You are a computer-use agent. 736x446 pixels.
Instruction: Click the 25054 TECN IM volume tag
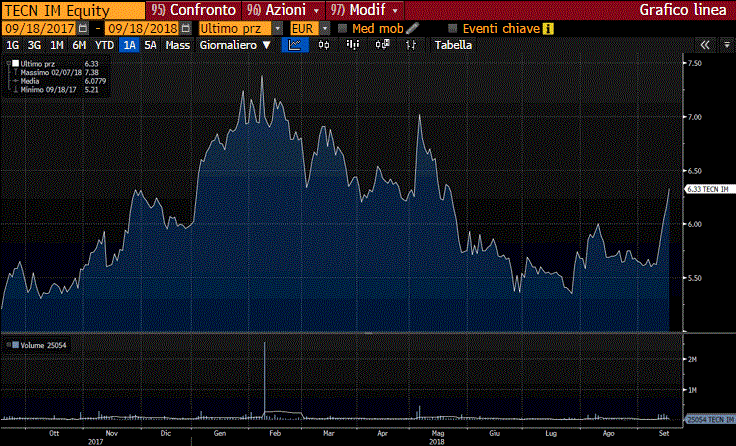click(710, 419)
